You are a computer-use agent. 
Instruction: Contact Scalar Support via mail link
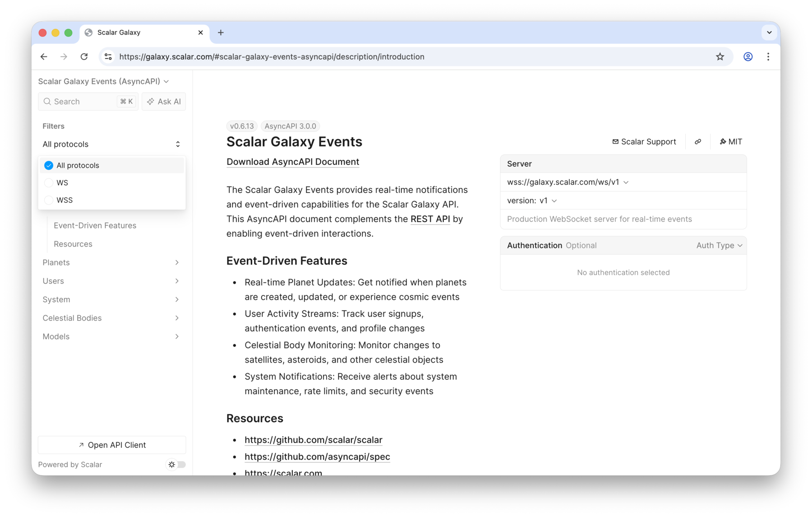point(644,142)
